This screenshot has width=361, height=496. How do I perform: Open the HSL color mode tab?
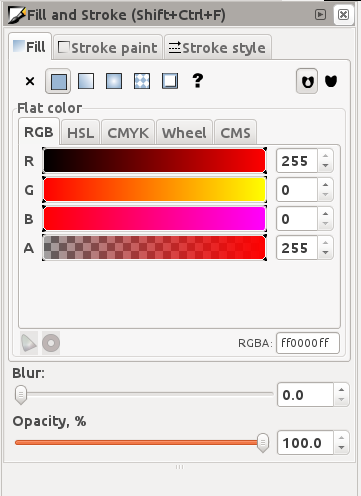[x=80, y=133]
